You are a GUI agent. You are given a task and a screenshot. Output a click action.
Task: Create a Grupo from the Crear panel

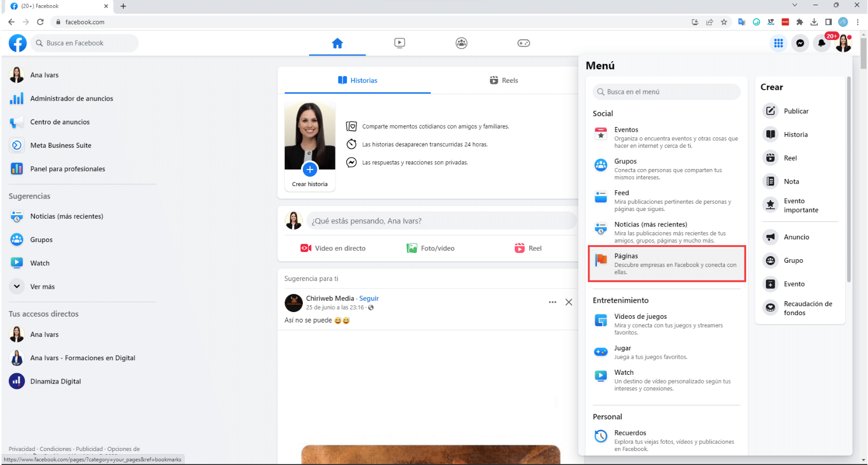tap(800, 260)
